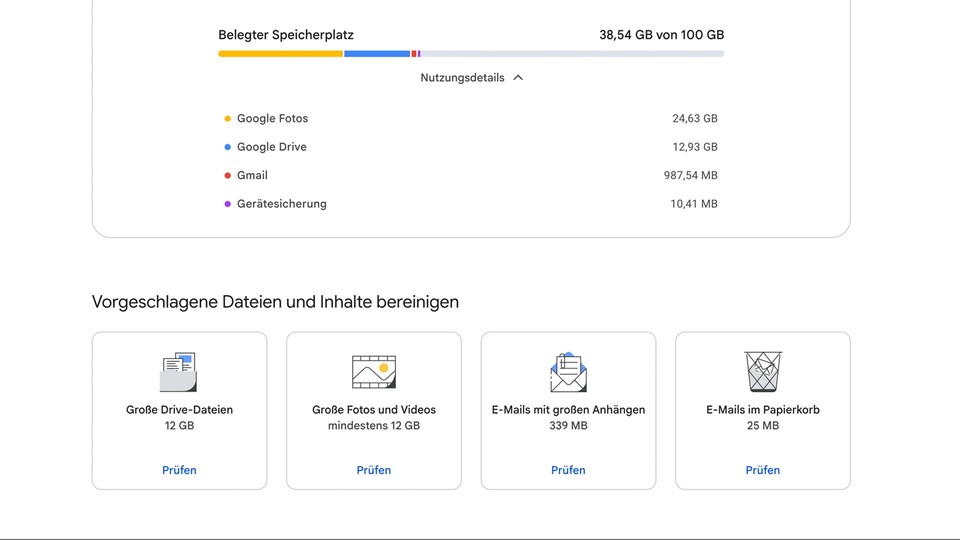This screenshot has width=960, height=540.
Task: Click the E-Mails im Papierkorb card title
Action: pos(763,410)
